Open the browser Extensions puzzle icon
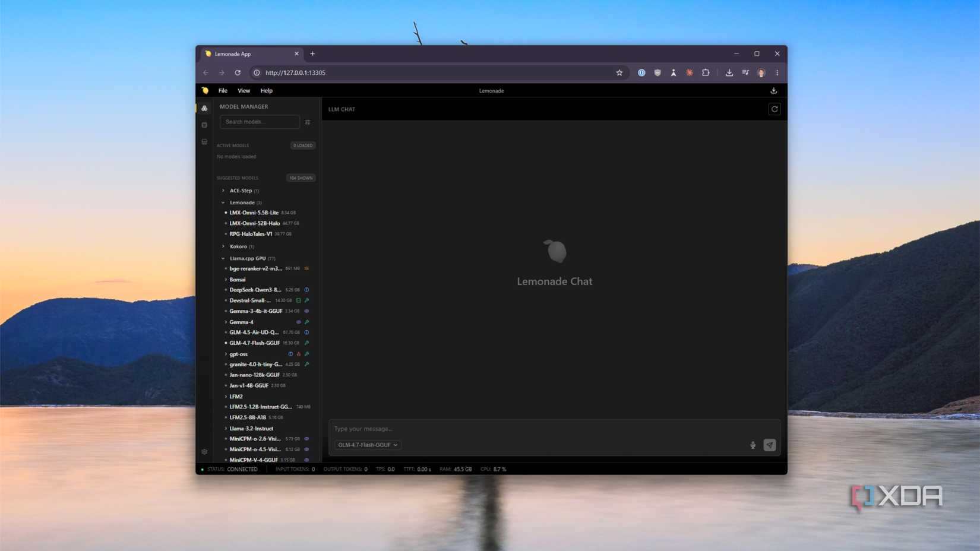The width and height of the screenshot is (980, 551). click(x=706, y=72)
